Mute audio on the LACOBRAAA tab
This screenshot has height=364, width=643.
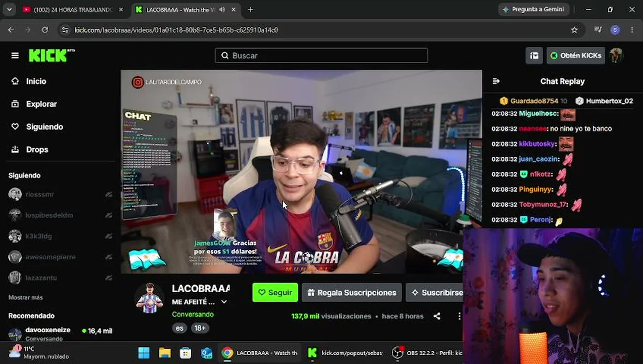pos(222,10)
